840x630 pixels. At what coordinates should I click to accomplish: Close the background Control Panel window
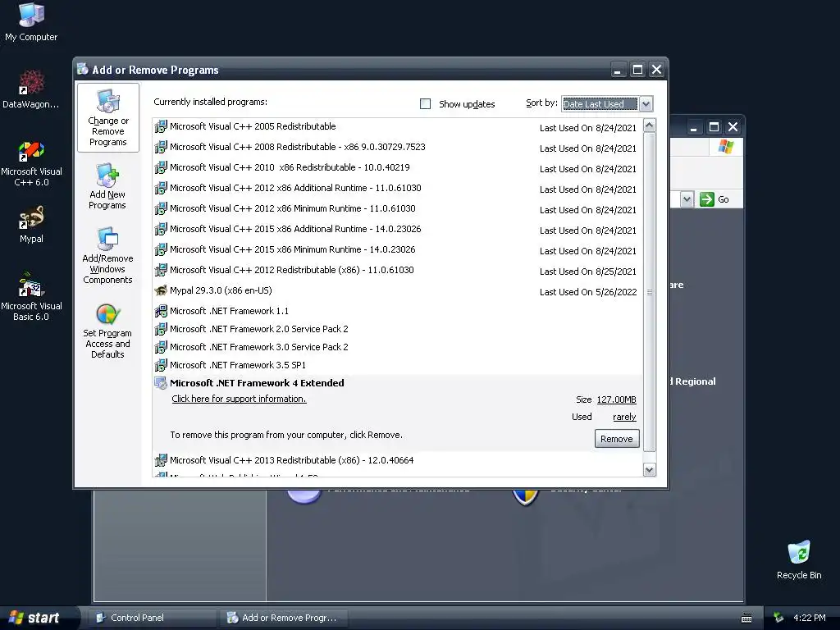[733, 127]
